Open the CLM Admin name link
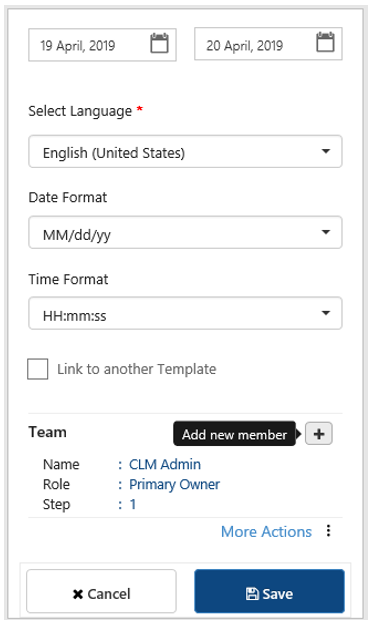The image size is (373, 627). click(x=165, y=464)
